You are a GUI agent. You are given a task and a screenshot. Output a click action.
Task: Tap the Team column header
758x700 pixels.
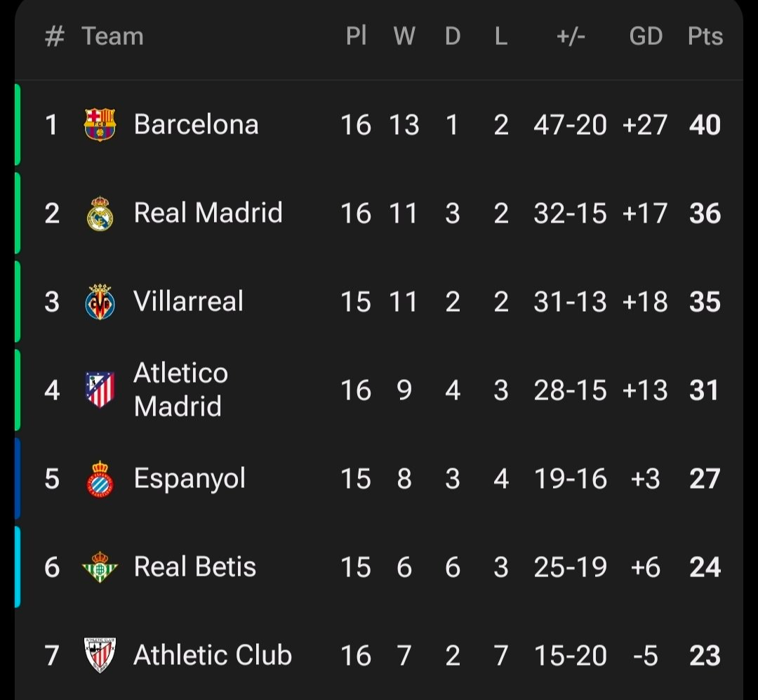[112, 37]
